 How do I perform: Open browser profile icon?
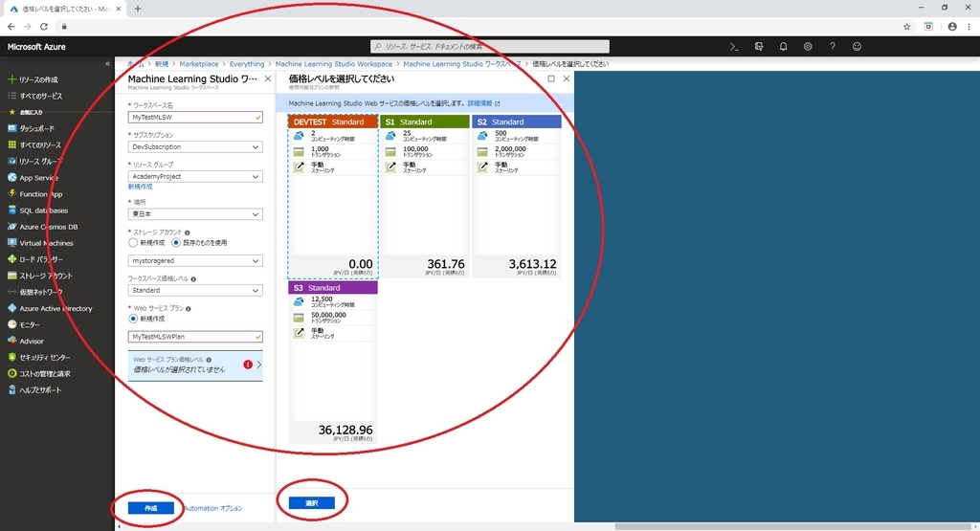tap(952, 26)
